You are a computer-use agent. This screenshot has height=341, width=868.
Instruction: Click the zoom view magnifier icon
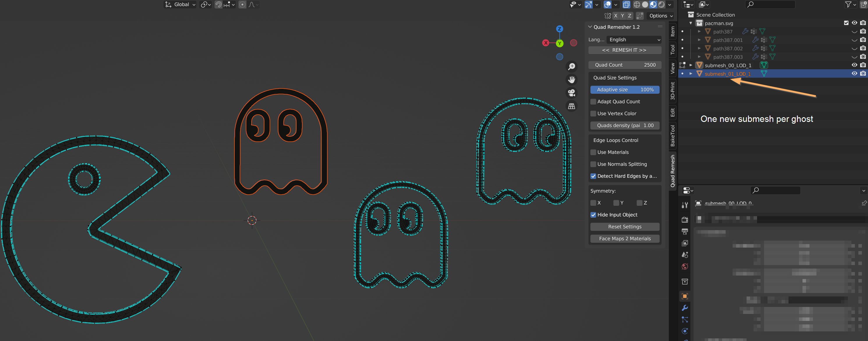(572, 67)
